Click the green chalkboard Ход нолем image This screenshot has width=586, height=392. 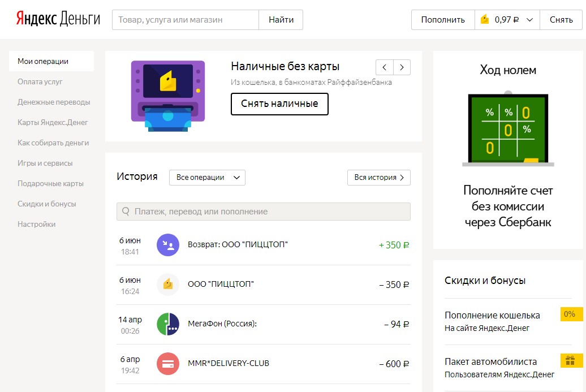508,129
